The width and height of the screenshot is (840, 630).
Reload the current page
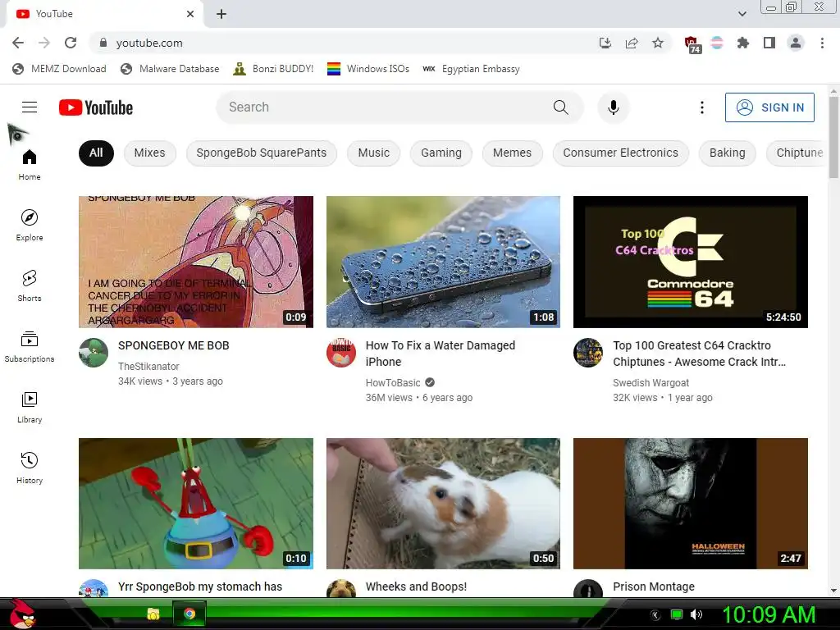pos(71,43)
